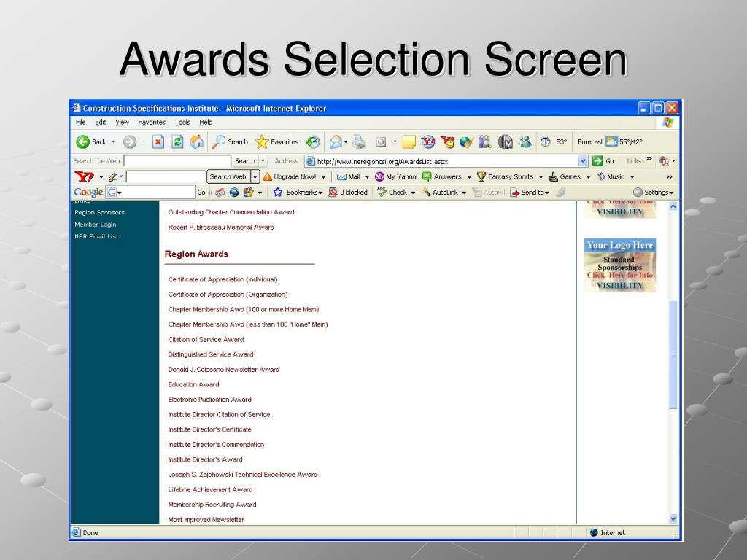Click the Games joystick button
Image resolution: width=747 pixels, height=560 pixels.
565,176
